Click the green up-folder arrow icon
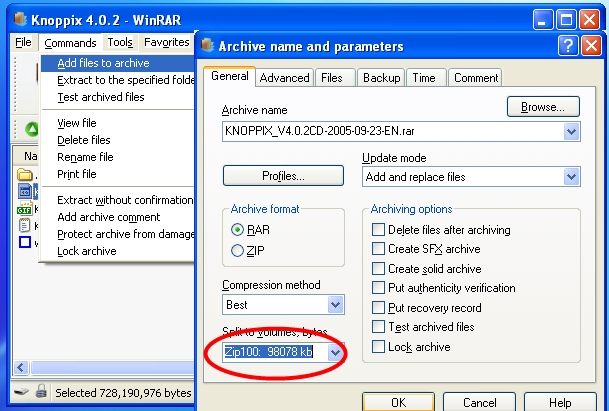The height and width of the screenshot is (411, 609). coord(32,129)
